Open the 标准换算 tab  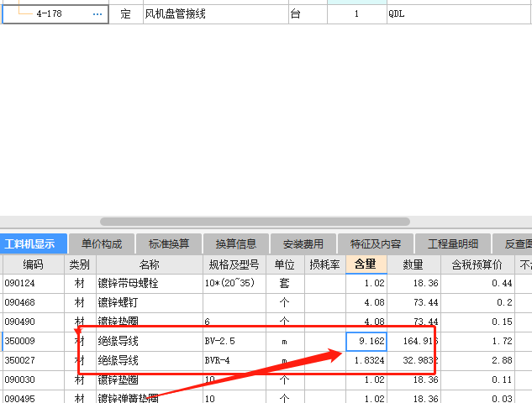click(x=169, y=243)
